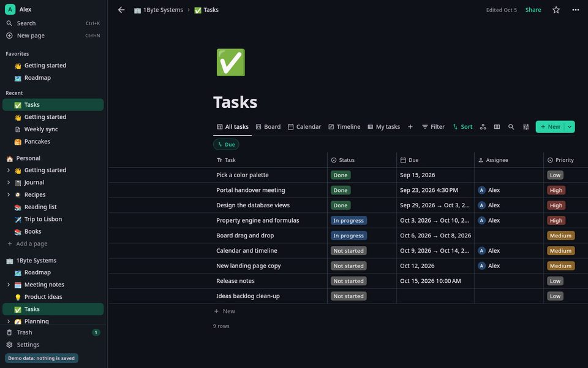Click due date 'Oct 12, 2026'
The width and height of the screenshot is (588, 368).
417,266
